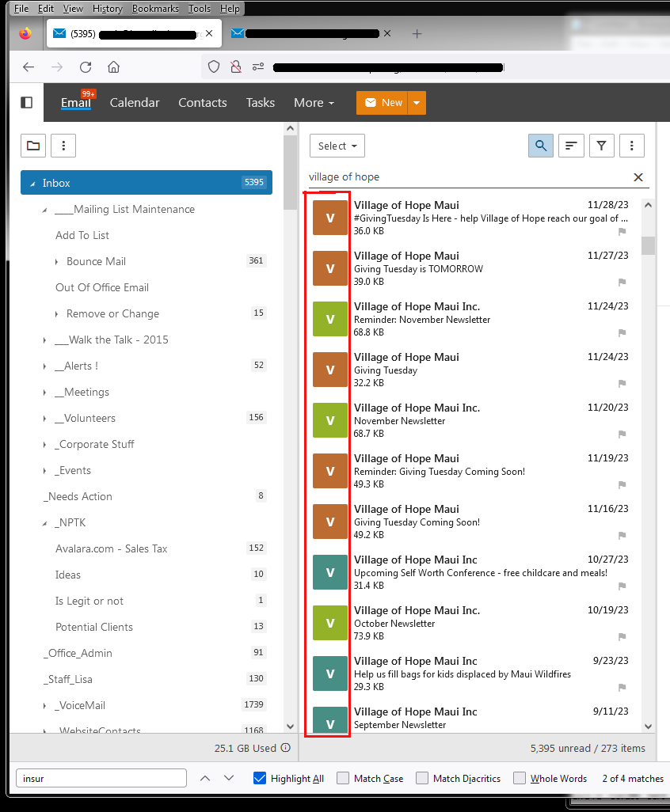Click the new folder icon above Inbox
Image resolution: width=670 pixels, height=812 pixels.
point(32,146)
